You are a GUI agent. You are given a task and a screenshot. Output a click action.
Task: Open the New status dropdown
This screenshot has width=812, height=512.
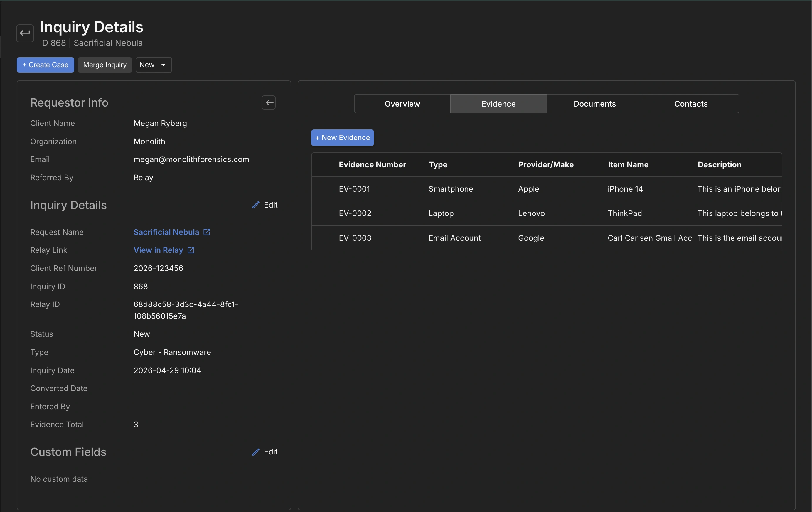[154, 65]
